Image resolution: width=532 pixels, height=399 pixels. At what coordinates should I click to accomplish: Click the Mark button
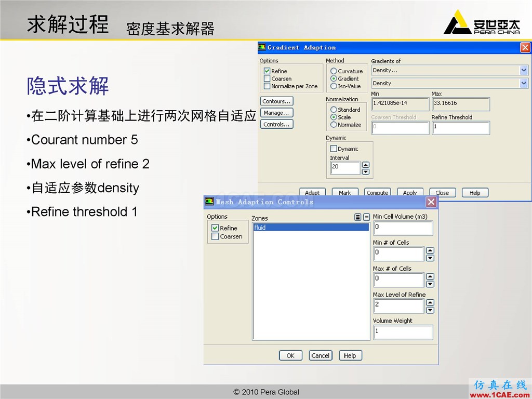(x=345, y=192)
